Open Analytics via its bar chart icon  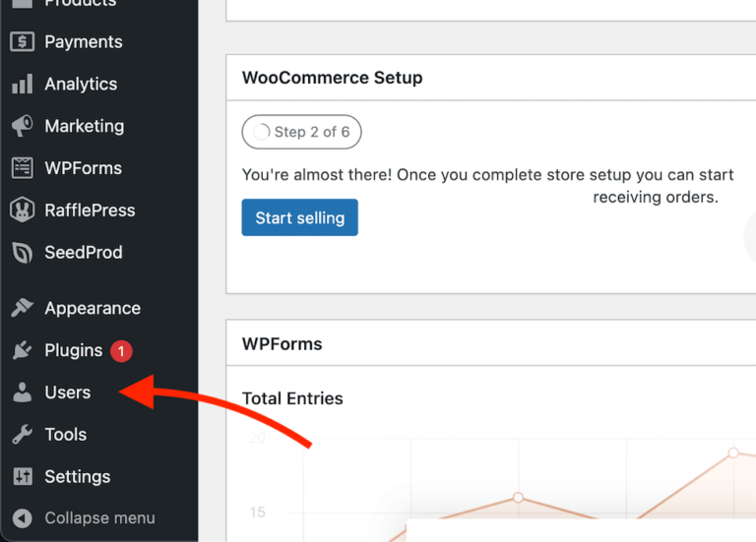[x=22, y=85]
